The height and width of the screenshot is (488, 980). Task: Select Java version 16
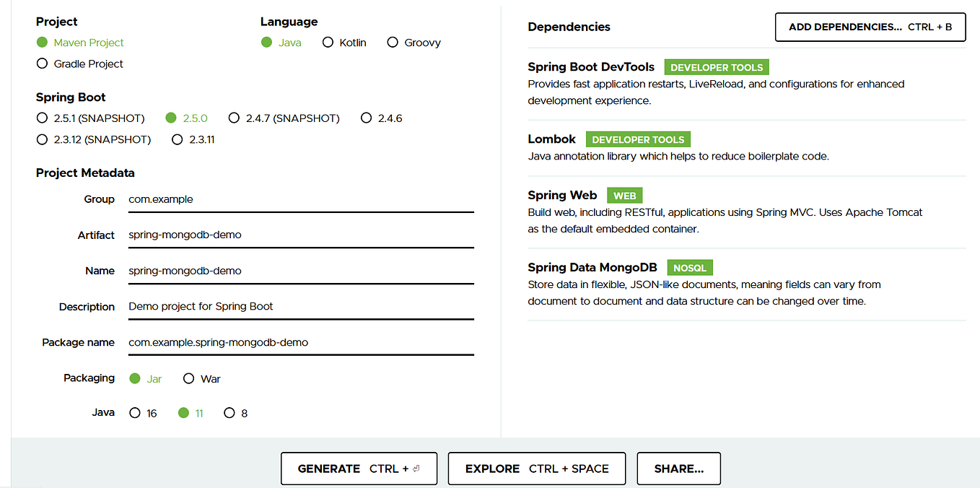[134, 412]
